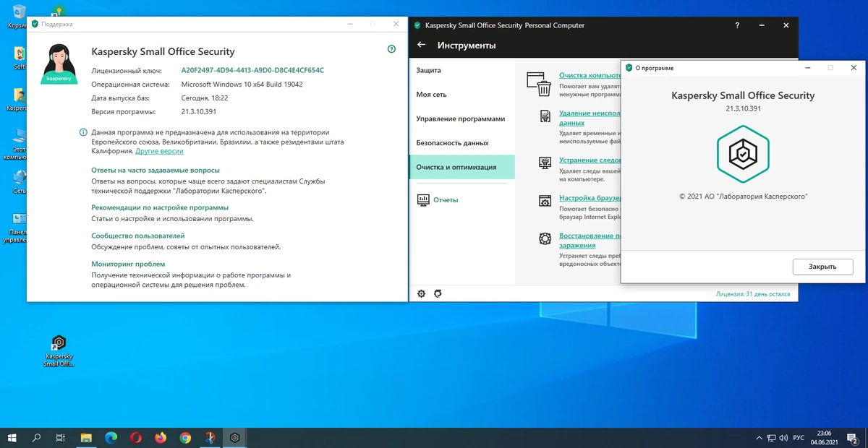868x448 pixels.
Task: Click version 21.3.10.391 in Поддержка window
Action: tap(199, 112)
